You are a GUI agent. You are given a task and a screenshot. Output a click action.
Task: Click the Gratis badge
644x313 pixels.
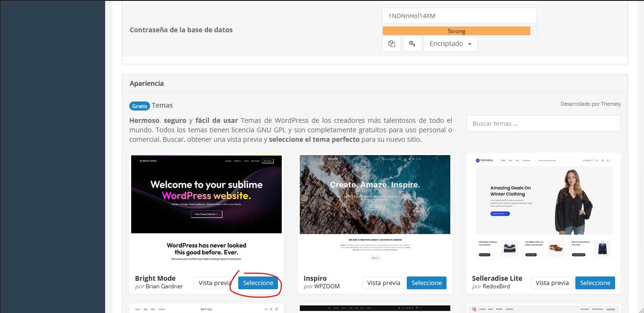(x=140, y=106)
